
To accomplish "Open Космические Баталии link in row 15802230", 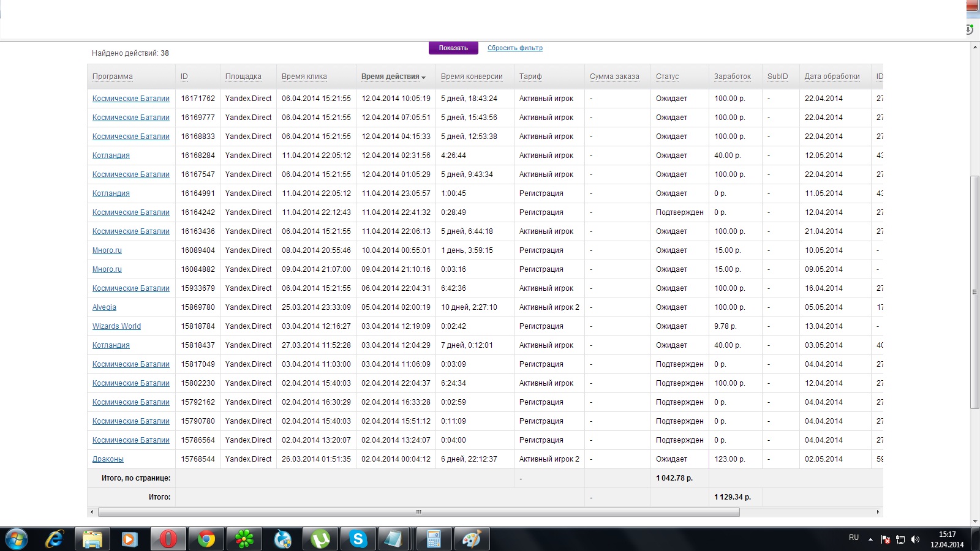I will tap(131, 383).
